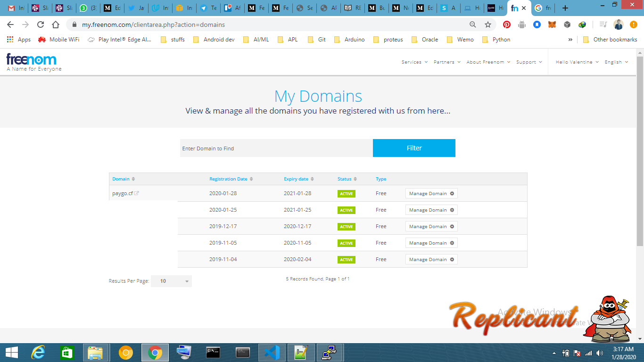Click the Pinterest extension icon

tap(507, 25)
